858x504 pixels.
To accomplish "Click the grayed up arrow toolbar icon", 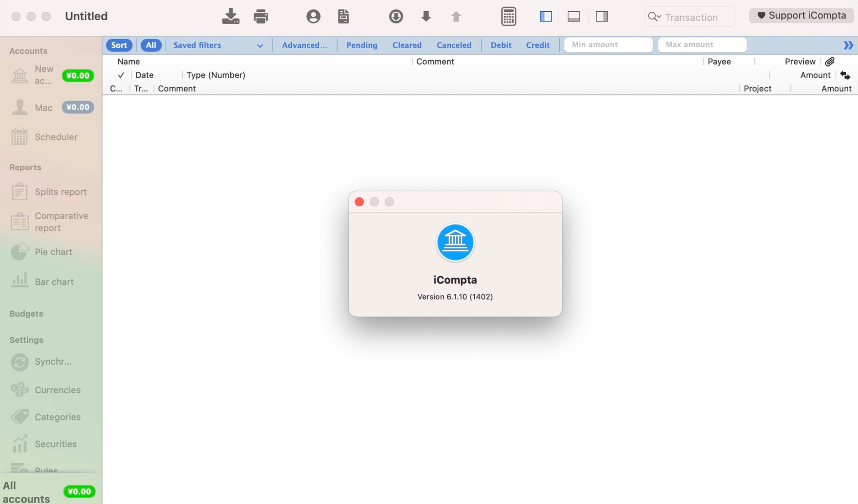I will click(456, 16).
